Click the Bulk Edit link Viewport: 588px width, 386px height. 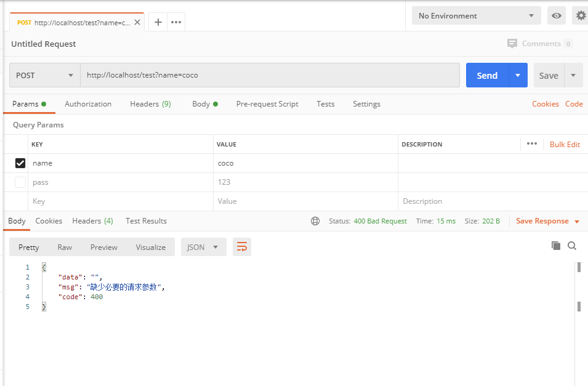(x=565, y=145)
